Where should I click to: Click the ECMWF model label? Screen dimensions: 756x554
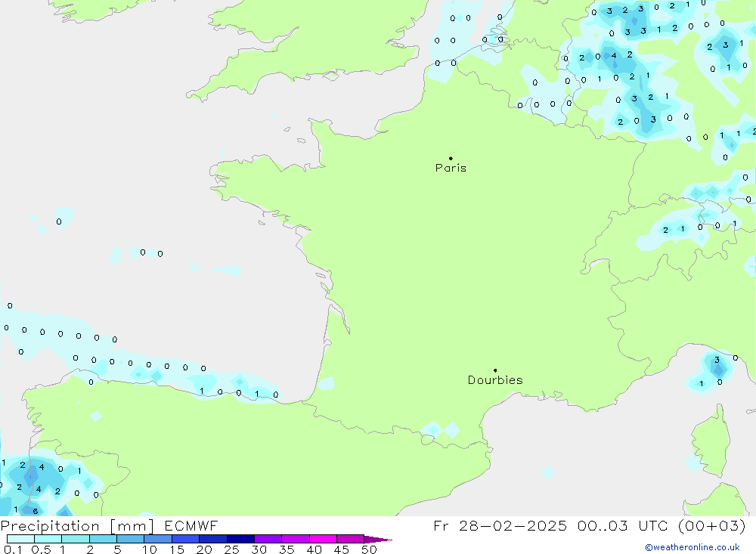pos(191,526)
